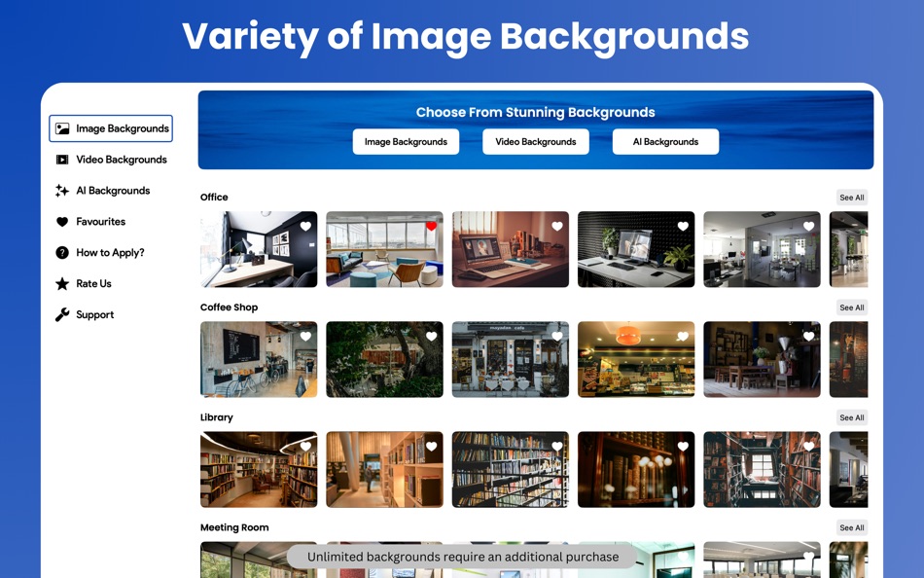This screenshot has height=578, width=924.
Task: See all Library backgrounds
Action: pos(851,417)
